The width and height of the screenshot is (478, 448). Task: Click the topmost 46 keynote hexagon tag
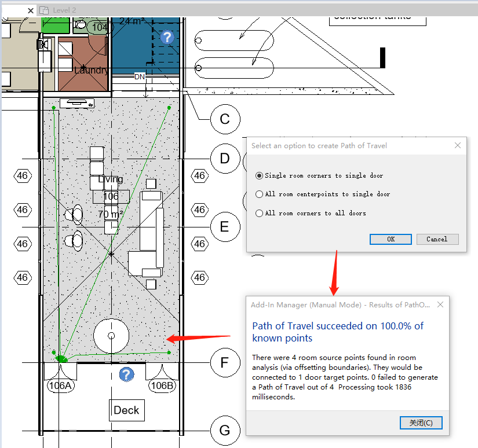[23, 175]
